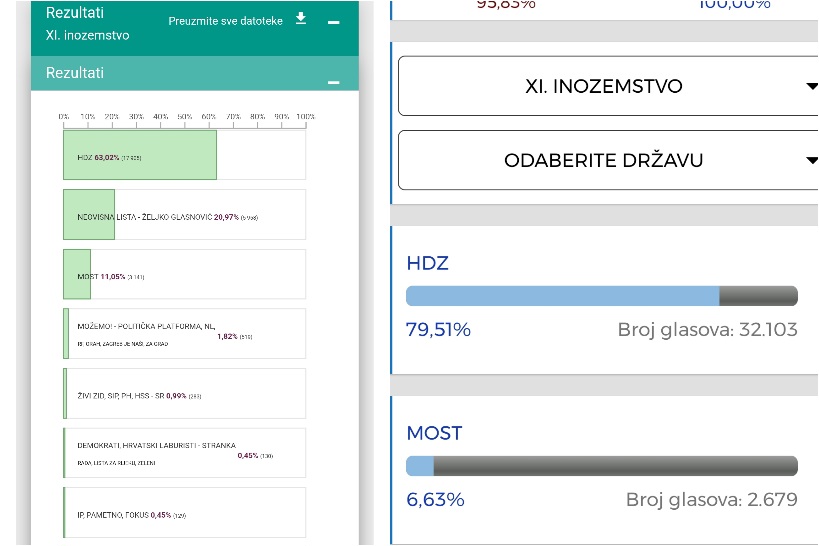
Task: Click the MOST heading in right panel
Action: [434, 433]
